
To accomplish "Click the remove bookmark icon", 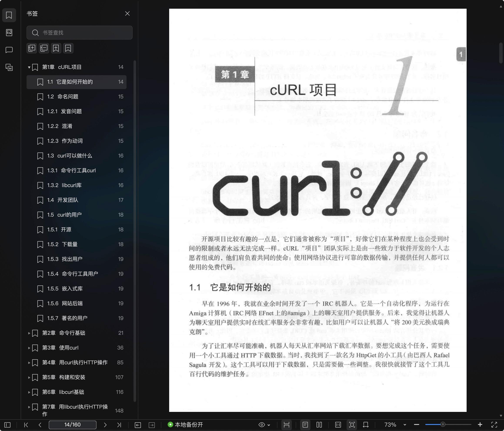I will [68, 48].
